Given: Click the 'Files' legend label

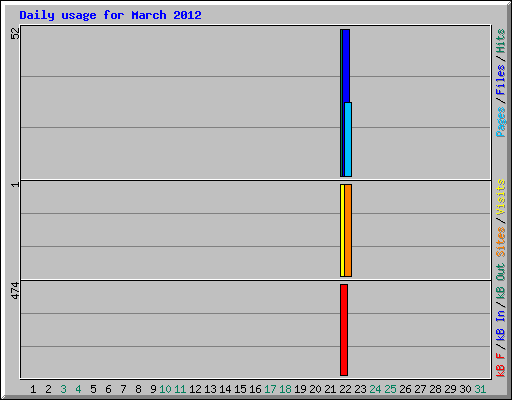Looking at the screenshot, I should [501, 80].
